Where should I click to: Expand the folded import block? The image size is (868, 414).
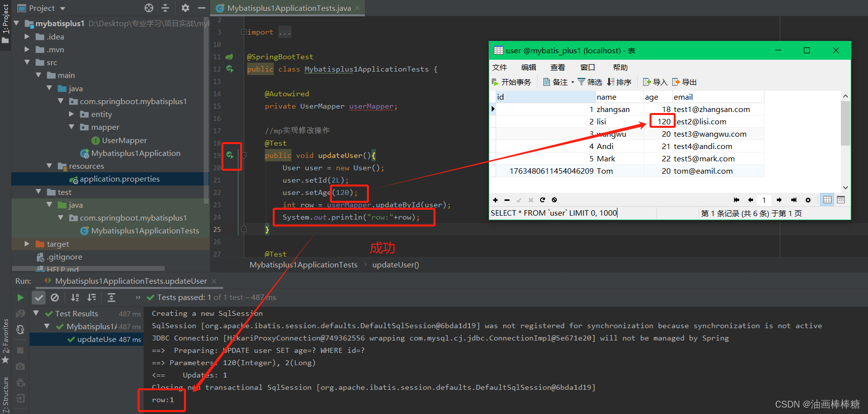coord(244,32)
